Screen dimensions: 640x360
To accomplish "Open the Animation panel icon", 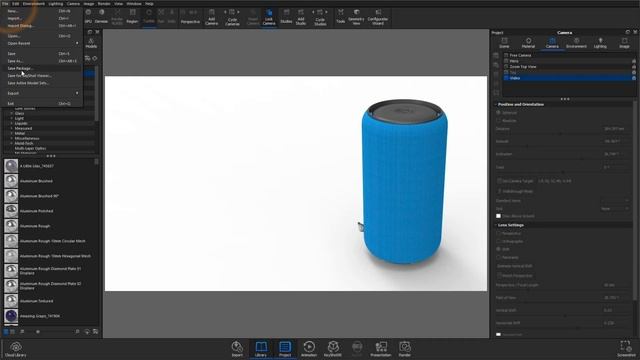I will click(x=309, y=349).
